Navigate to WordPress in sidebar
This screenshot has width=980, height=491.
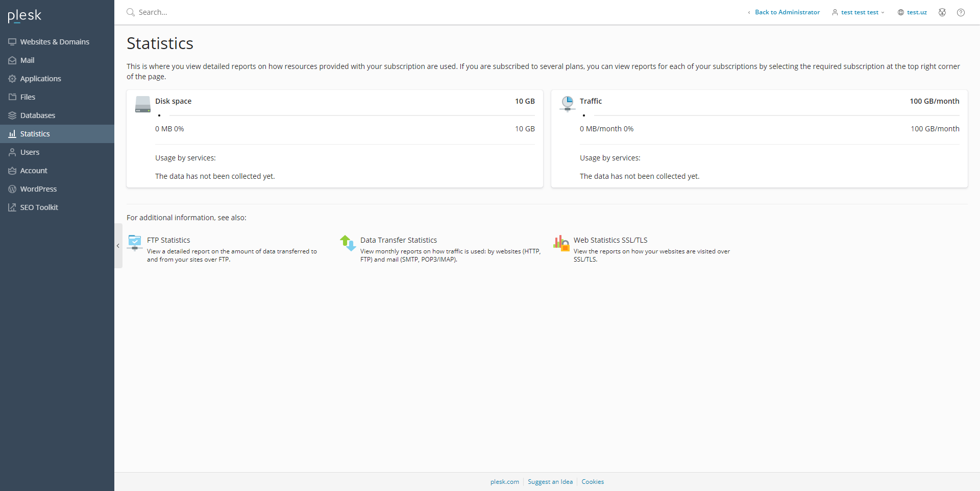[38, 189]
